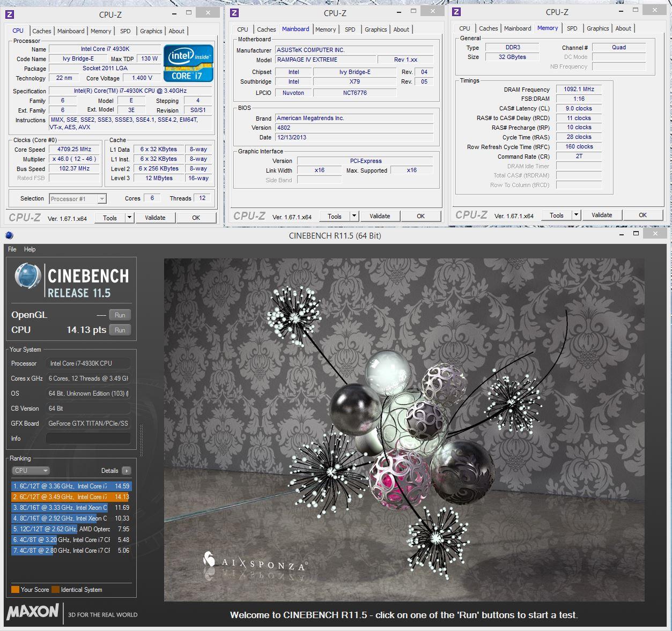Click the Identical System brown legend swatch
The width and height of the screenshot is (672, 631).
point(56,590)
